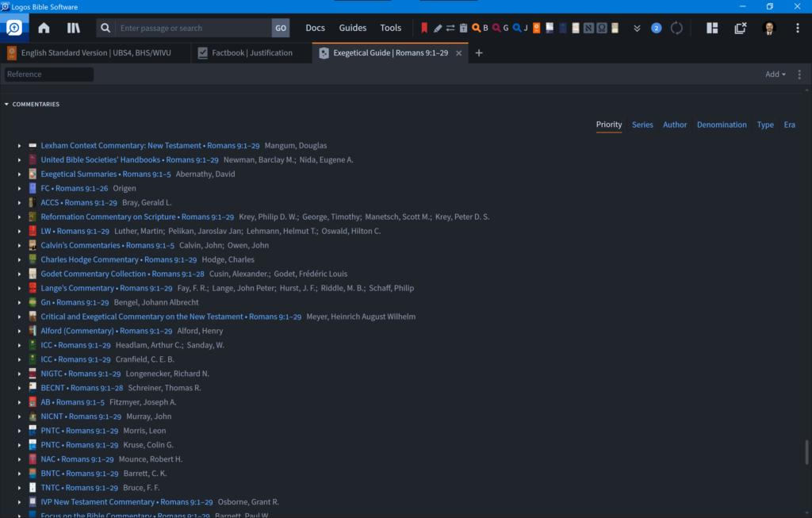Go to the Home page icon
This screenshot has width=812, height=518.
pos(44,28)
